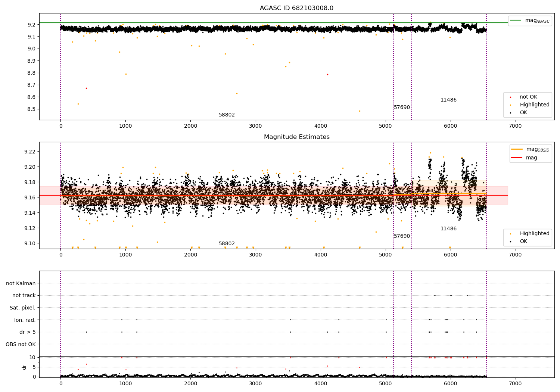The height and width of the screenshot is (392, 560).
Task: Click the 9.18 y-tick in middle plot
Action: [30, 182]
